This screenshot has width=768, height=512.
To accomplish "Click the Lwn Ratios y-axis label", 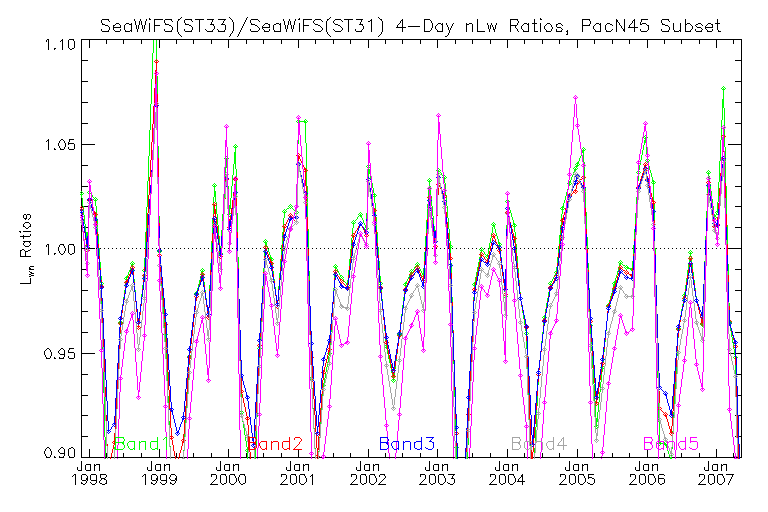I will (26, 249).
